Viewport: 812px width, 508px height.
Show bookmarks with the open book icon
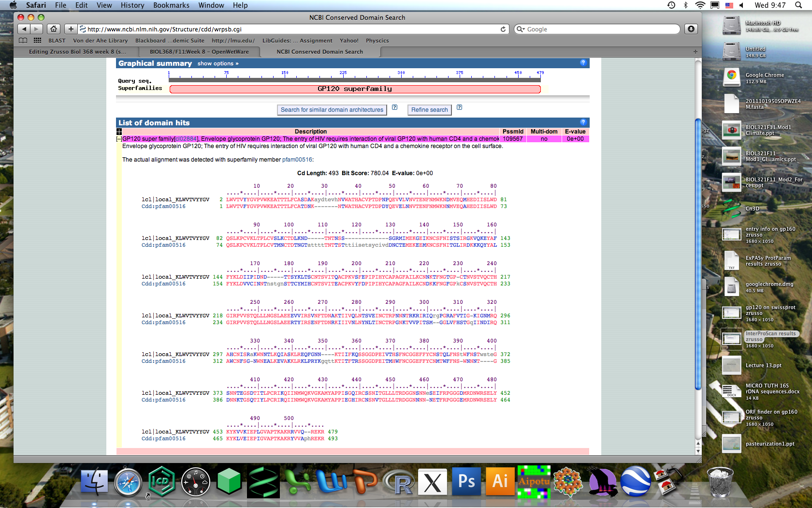click(23, 41)
